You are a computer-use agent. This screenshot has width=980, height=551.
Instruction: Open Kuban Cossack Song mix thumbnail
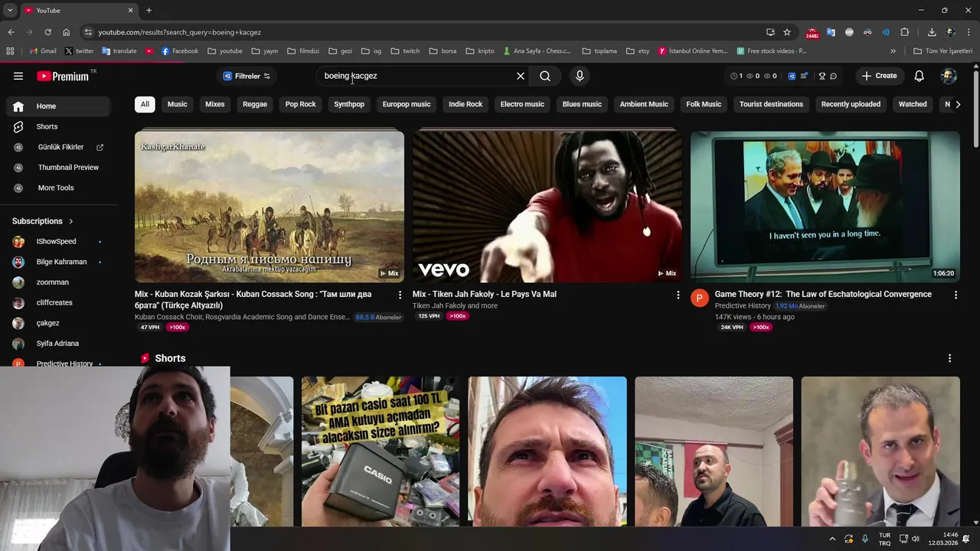[269, 207]
